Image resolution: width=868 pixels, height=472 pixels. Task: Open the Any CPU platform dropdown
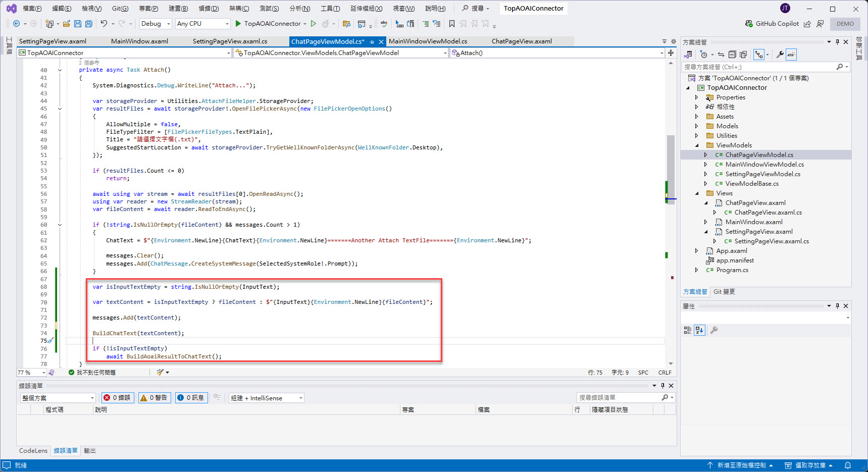click(x=202, y=24)
